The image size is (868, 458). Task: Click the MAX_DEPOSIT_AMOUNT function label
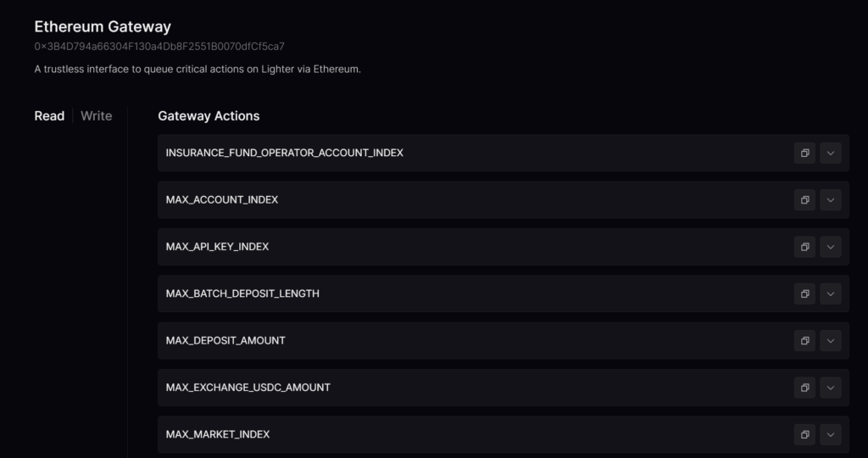225,341
